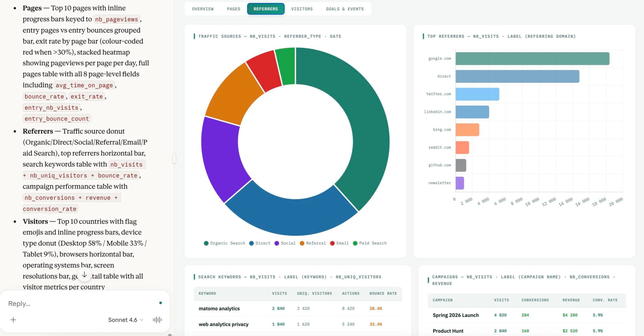644x336 pixels.
Task: Open the Pages tab
Action: pos(234,9)
